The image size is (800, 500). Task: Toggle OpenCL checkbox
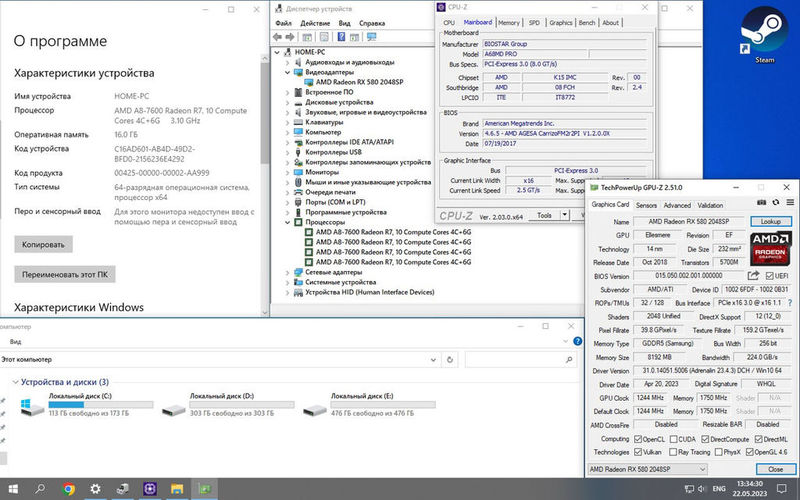[638, 439]
